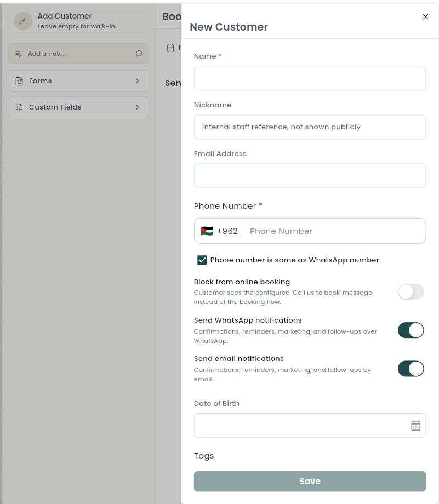Disable Send WhatsApp notifications toggle
This screenshot has width=439, height=504.
pos(411,330)
